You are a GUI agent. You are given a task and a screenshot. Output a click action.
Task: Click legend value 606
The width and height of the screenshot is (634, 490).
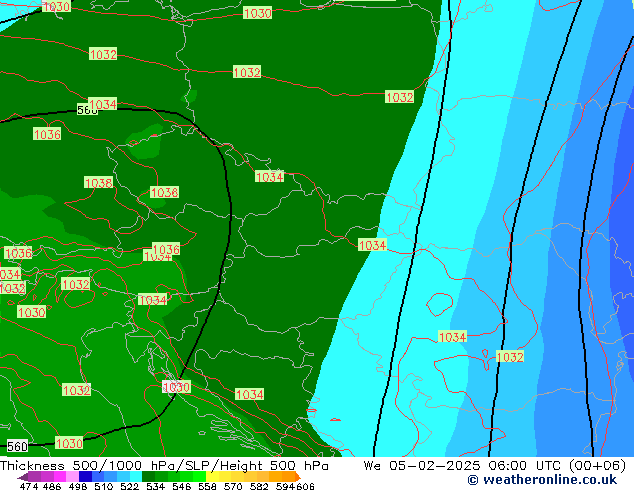(x=305, y=486)
